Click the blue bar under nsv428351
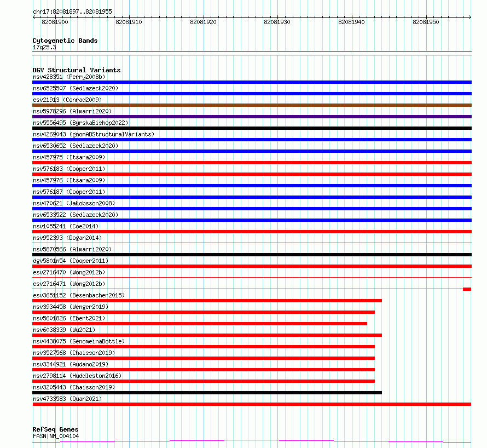This screenshot has width=487, height=448. click(x=252, y=82)
